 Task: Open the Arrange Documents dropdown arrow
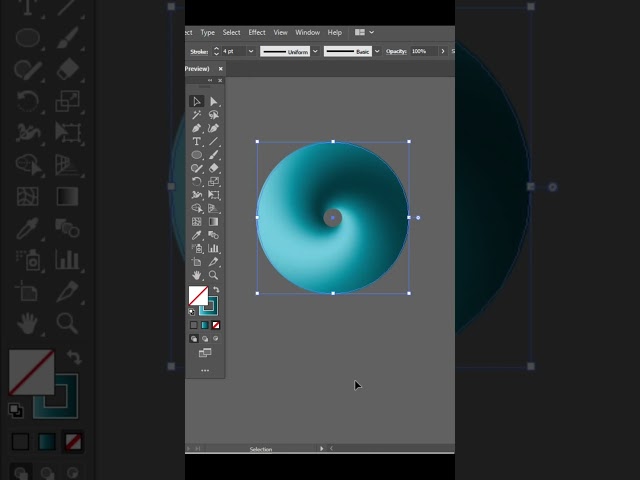point(371,32)
